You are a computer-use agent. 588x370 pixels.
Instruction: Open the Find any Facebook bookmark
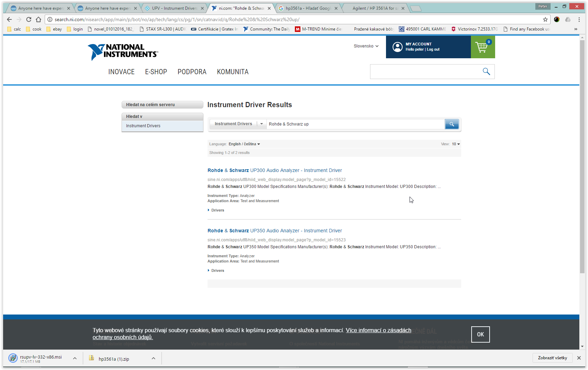[x=527, y=29]
